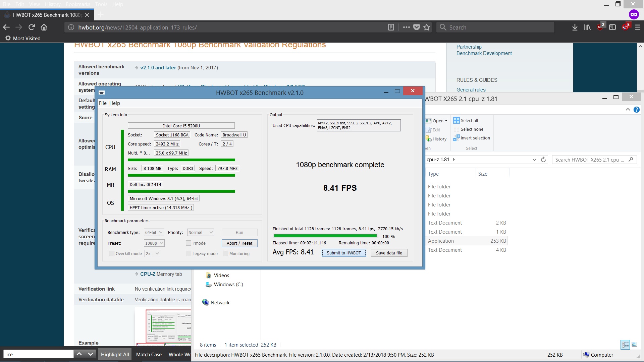
Task: Click Select all in Explorer ribbon
Action: pos(466,120)
